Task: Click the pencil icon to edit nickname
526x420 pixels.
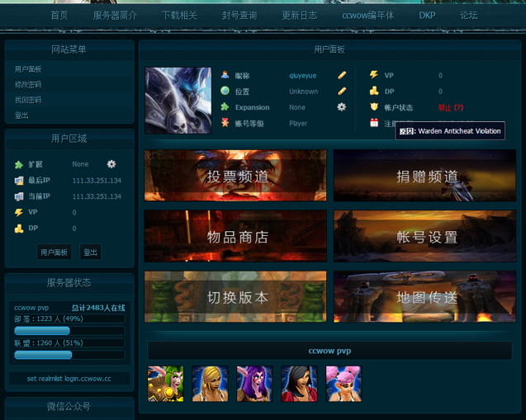Action: click(342, 75)
